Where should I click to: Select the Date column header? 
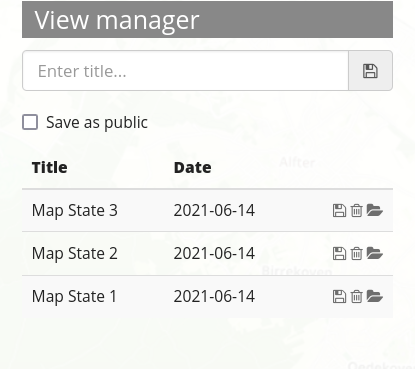pyautogui.click(x=193, y=167)
